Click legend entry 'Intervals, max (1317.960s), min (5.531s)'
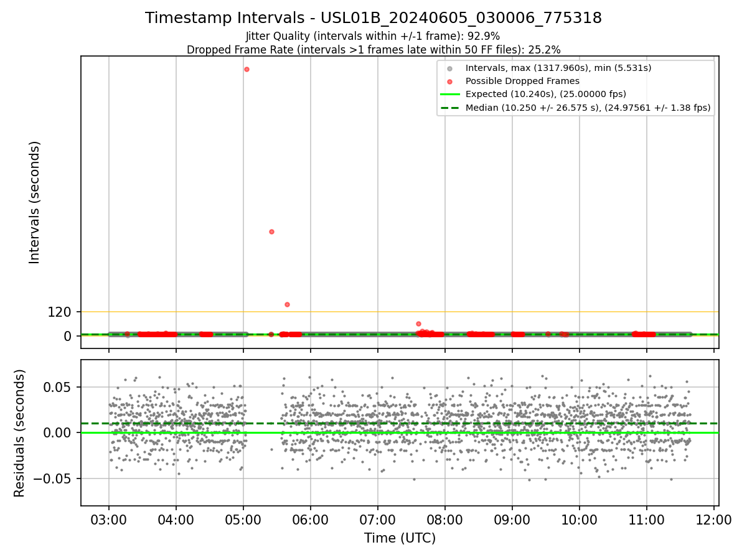This screenshot has width=747, height=560. [x=558, y=68]
